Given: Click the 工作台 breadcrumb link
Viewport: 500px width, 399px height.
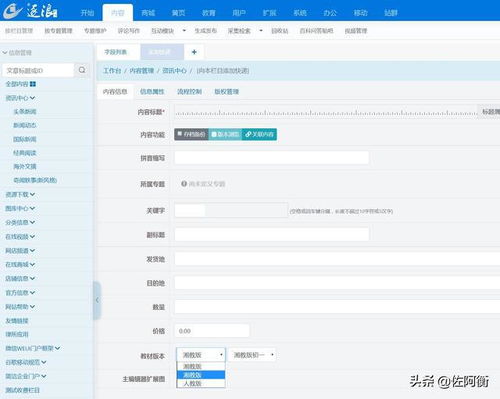Looking at the screenshot, I should point(112,71).
